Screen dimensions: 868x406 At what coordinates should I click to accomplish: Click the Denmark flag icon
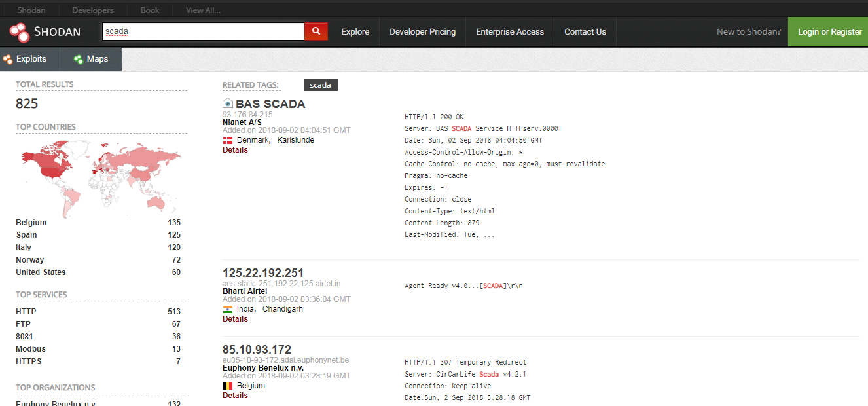click(228, 140)
